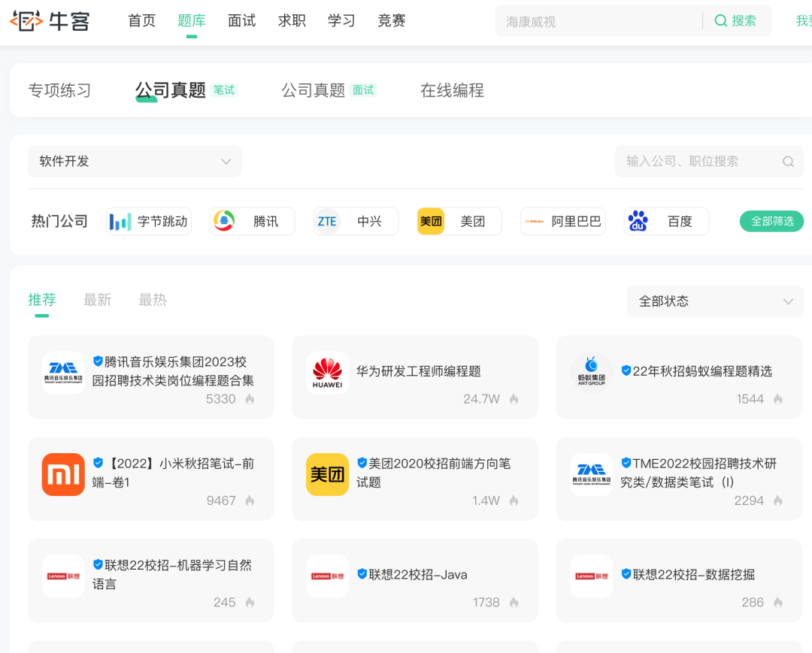
Task: Click verified badge on 22年秋招蚂蚁 card
Action: pos(626,370)
